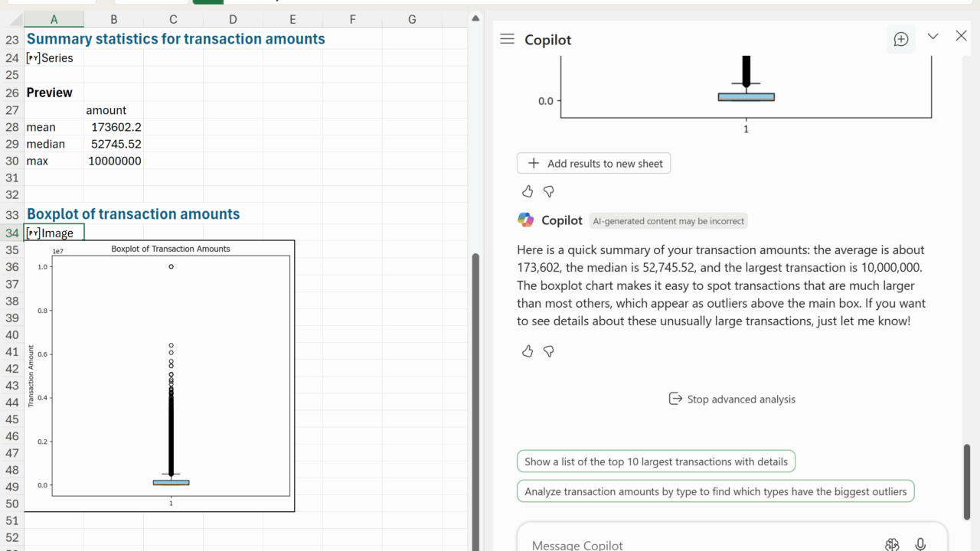980x551 pixels.
Task: Pick the analyze amounts by type suggestion
Action: 715,491
